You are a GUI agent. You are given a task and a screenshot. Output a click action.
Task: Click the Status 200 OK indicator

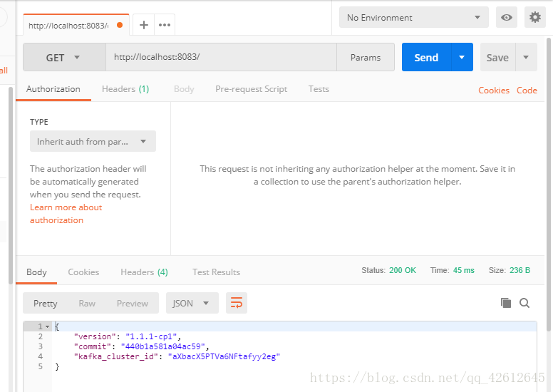coord(388,270)
